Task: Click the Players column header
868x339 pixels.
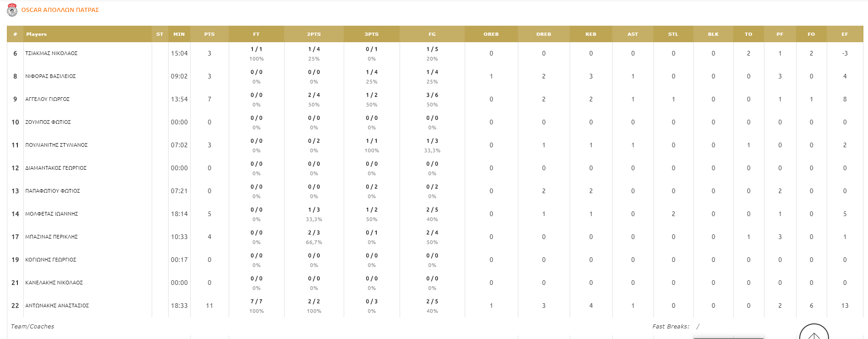Action: pyautogui.click(x=37, y=34)
